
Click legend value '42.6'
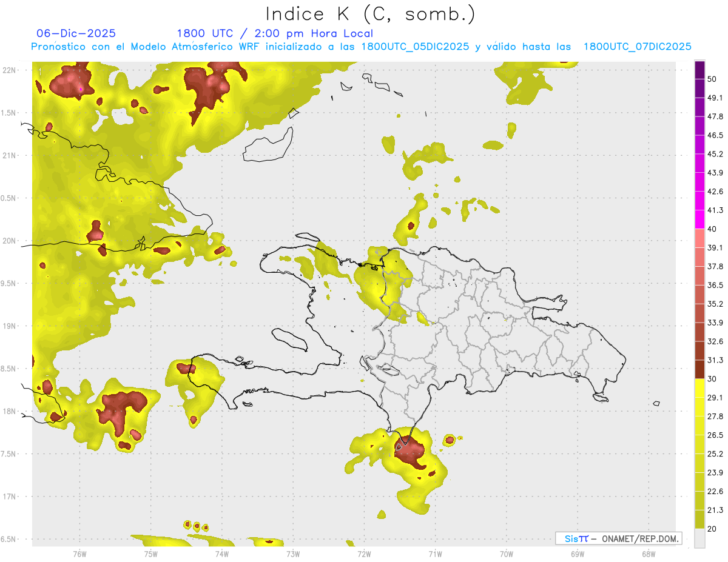point(715,192)
